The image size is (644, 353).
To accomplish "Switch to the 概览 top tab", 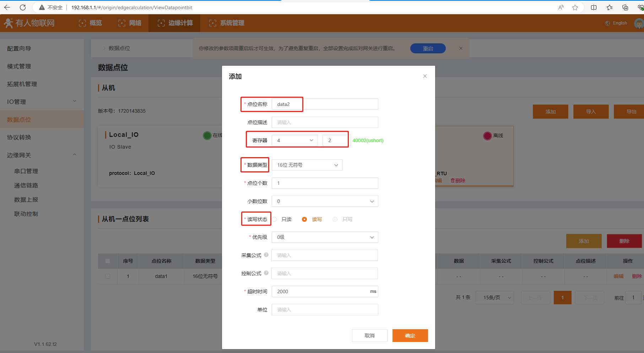I will coord(90,23).
